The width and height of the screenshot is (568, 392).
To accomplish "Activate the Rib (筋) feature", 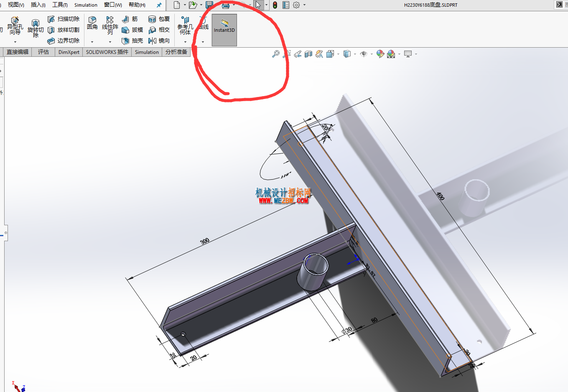I will tap(130, 19).
